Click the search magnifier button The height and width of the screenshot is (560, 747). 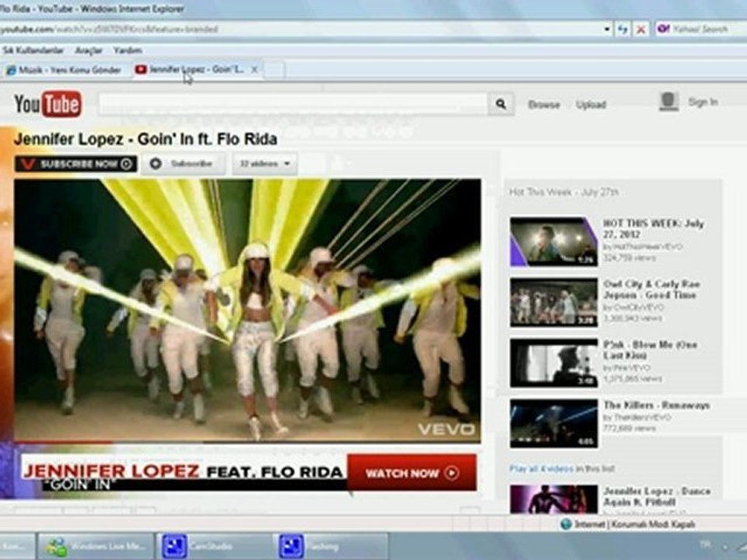point(500,103)
